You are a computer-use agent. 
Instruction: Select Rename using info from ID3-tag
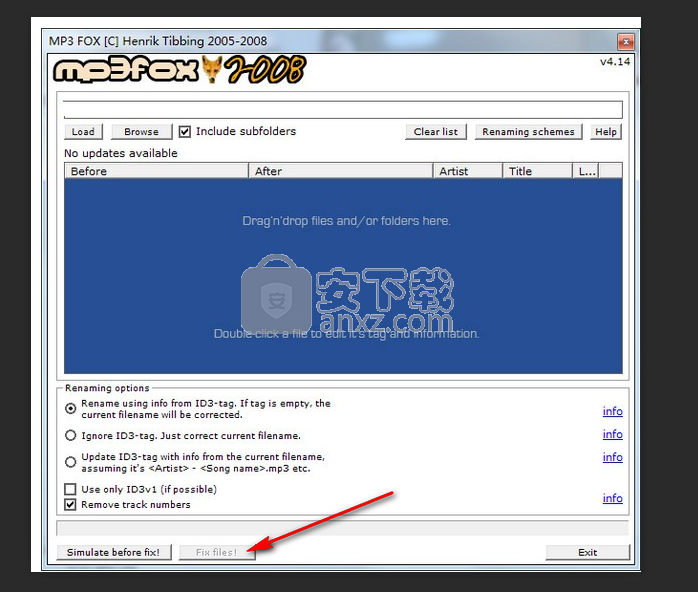coord(70,409)
